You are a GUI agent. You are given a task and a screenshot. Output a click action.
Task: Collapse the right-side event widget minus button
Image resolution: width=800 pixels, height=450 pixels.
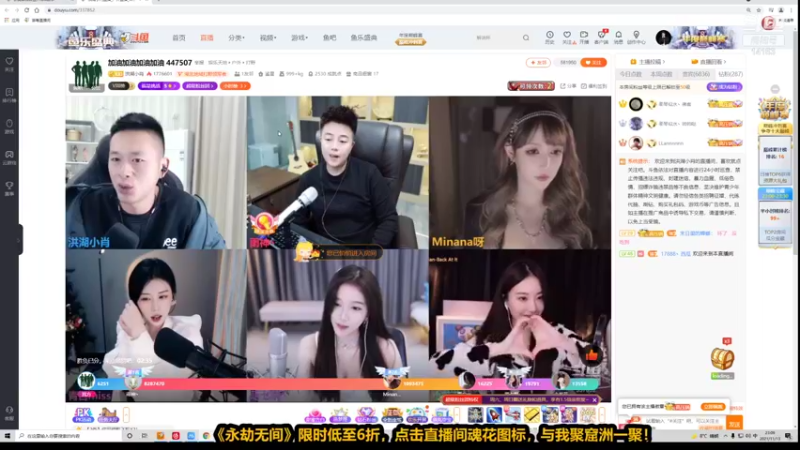point(775,89)
